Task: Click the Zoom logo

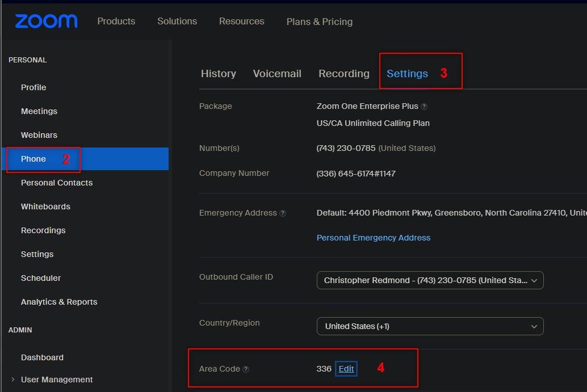Action: [46, 22]
